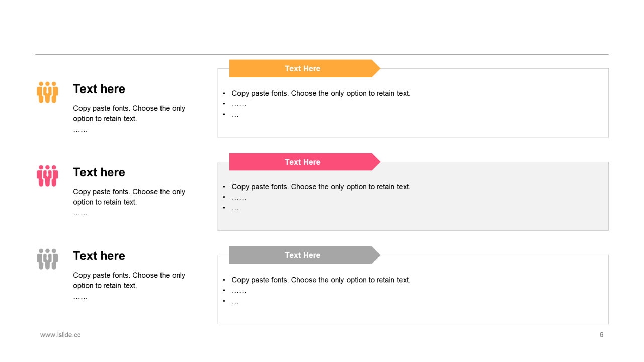The height and width of the screenshot is (362, 644).
Task: Click the pink people group icon
Action: (47, 176)
